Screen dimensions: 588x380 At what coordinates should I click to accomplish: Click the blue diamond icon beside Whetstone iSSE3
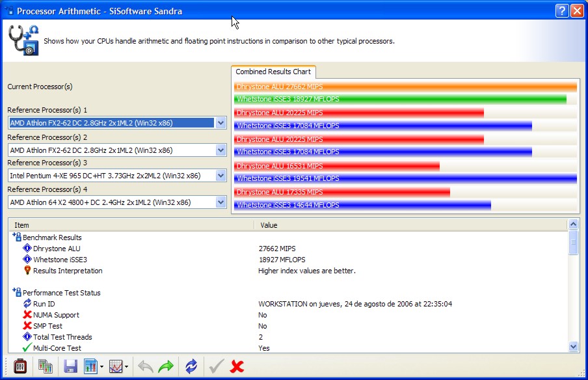coord(27,259)
